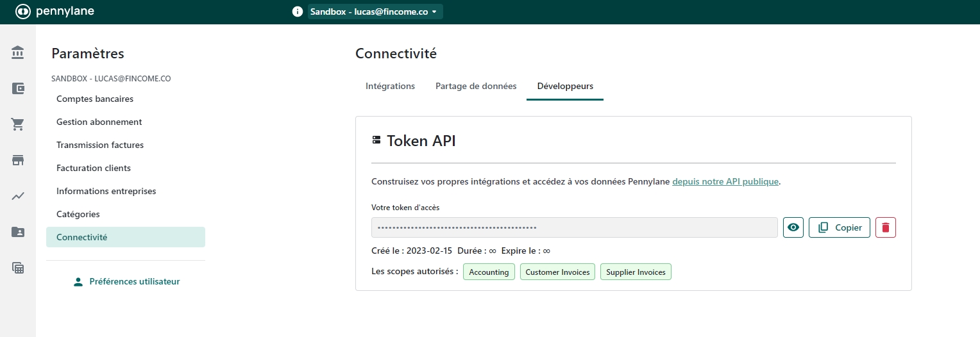Follow the 'depuis notre API publique' link
The height and width of the screenshot is (337, 980).
coord(725,181)
